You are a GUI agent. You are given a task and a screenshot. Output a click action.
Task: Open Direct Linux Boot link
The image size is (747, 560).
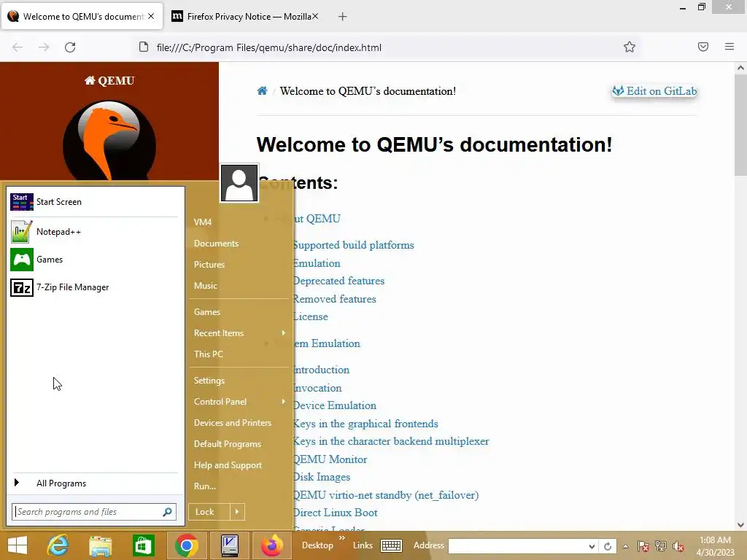pyautogui.click(x=335, y=513)
